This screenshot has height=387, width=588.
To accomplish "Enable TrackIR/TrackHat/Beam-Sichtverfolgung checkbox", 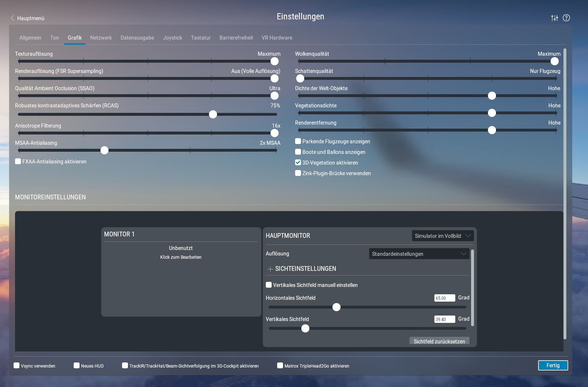I will coord(125,365).
